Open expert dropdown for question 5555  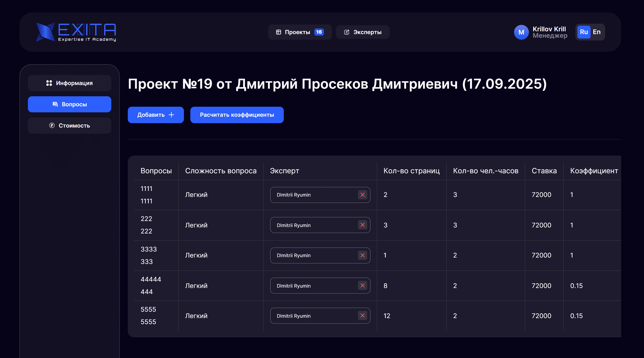pos(312,316)
